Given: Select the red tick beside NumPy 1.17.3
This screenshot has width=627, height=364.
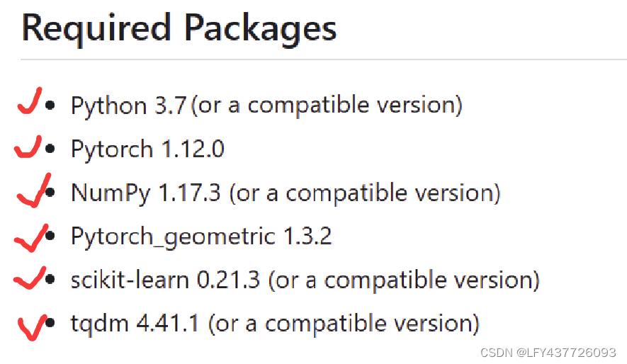Looking at the screenshot, I should pyautogui.click(x=33, y=191).
